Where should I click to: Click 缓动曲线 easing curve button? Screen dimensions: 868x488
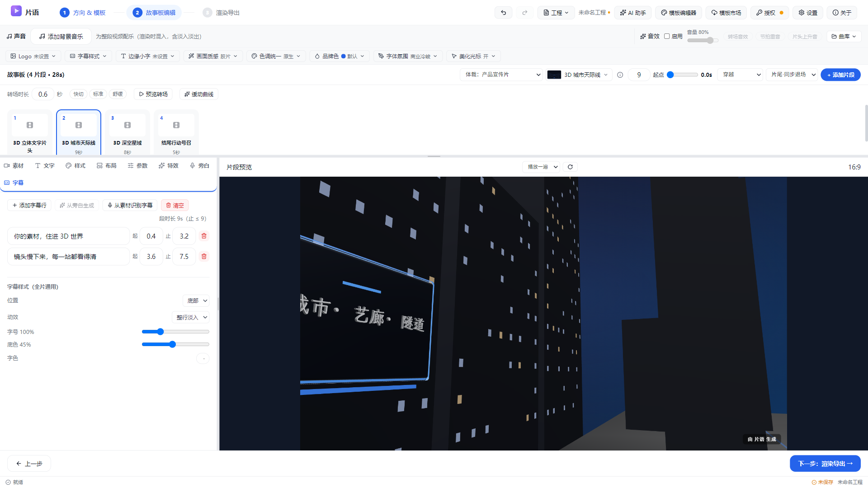[199, 94]
